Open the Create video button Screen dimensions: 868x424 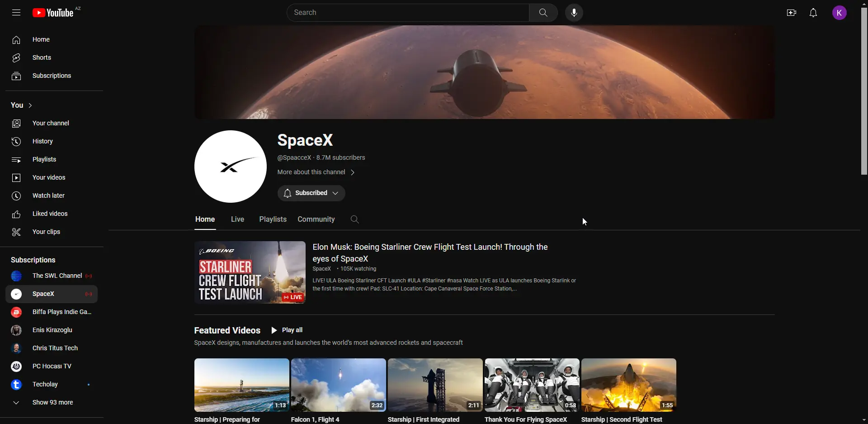point(792,13)
